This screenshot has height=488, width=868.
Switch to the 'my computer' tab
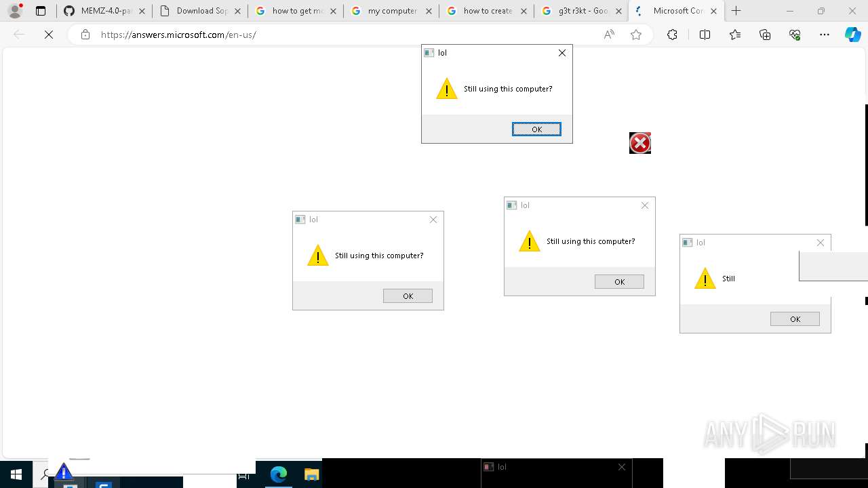[x=391, y=11]
